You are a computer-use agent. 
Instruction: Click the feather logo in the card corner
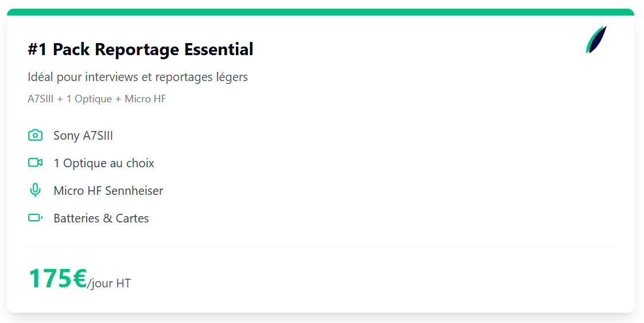[596, 40]
